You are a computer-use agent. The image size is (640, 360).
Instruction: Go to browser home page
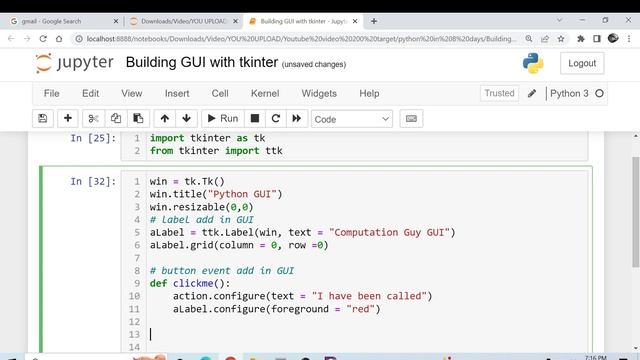[59, 39]
